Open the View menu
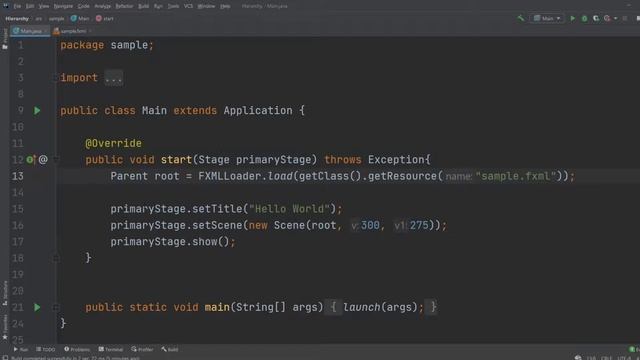640x360 pixels. [44, 6]
